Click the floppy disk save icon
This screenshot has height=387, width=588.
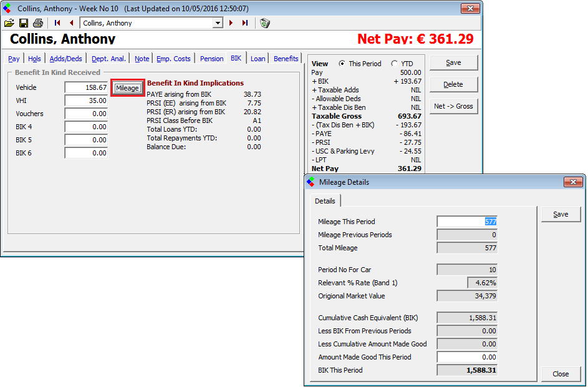click(x=23, y=23)
